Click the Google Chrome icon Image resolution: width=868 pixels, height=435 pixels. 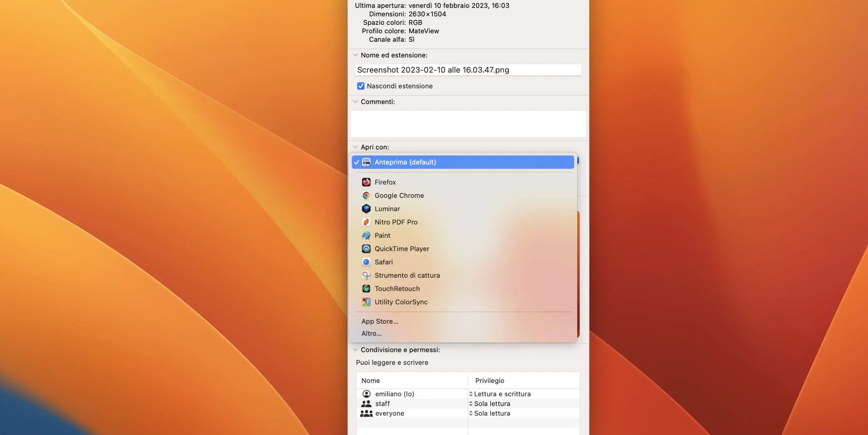click(x=366, y=195)
